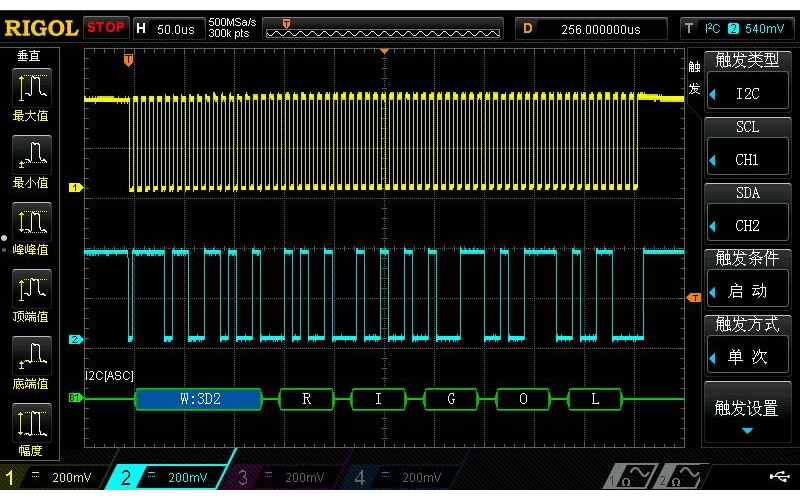Image resolution: width=800 pixels, height=500 pixels.
Task: Click the decoded R data packet
Action: click(x=307, y=399)
